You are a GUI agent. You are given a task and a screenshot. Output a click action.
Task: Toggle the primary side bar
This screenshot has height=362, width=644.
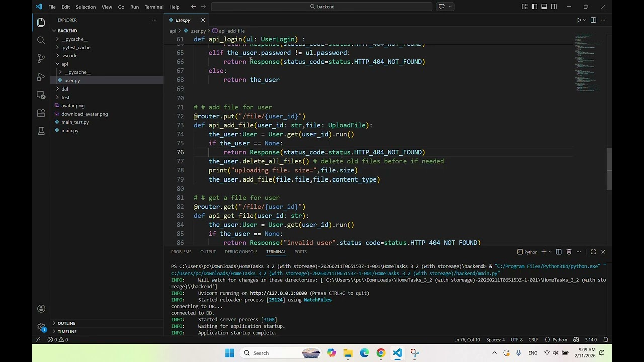pos(534,7)
